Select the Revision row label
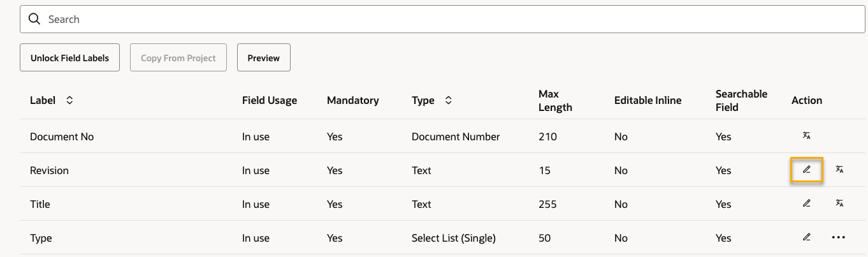868x257 pixels. (49, 170)
